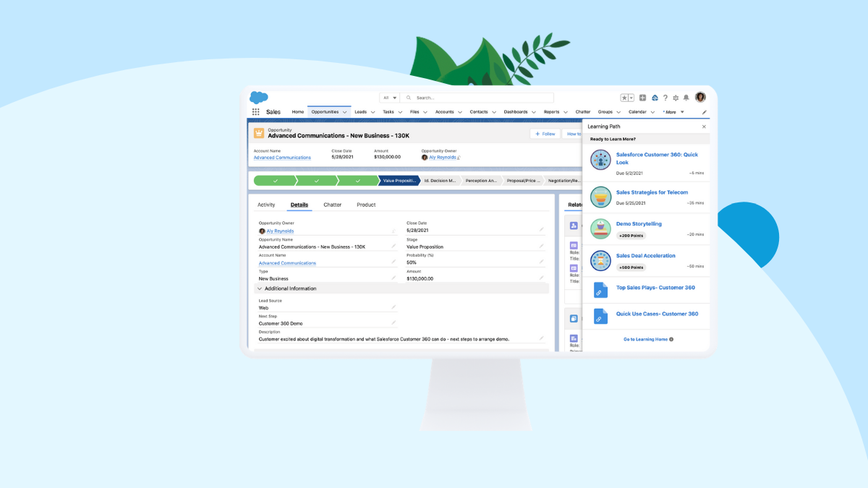Switch to the Chatter record tab
The width and height of the screenshot is (868, 488).
pos(333,205)
